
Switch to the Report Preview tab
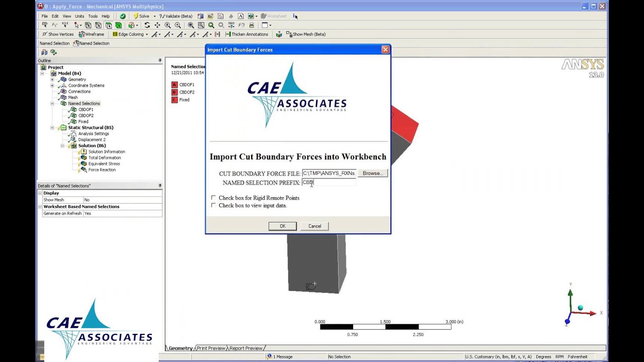point(246,348)
